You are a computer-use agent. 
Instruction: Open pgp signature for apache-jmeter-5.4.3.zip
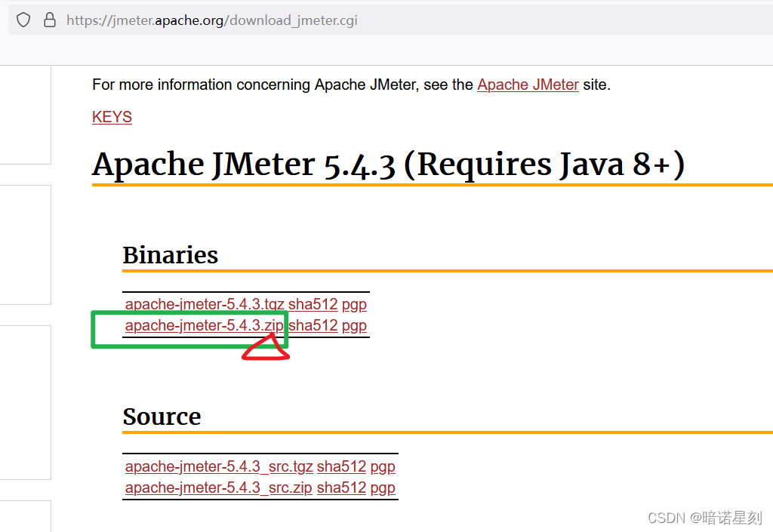[355, 325]
